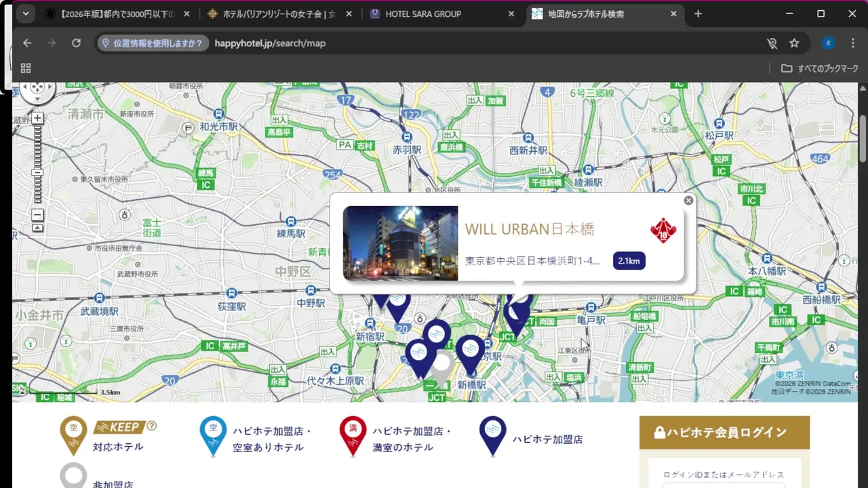Open the WILL URBAN日本橋 hotel title link
Screen dimensions: 868x488
point(530,229)
